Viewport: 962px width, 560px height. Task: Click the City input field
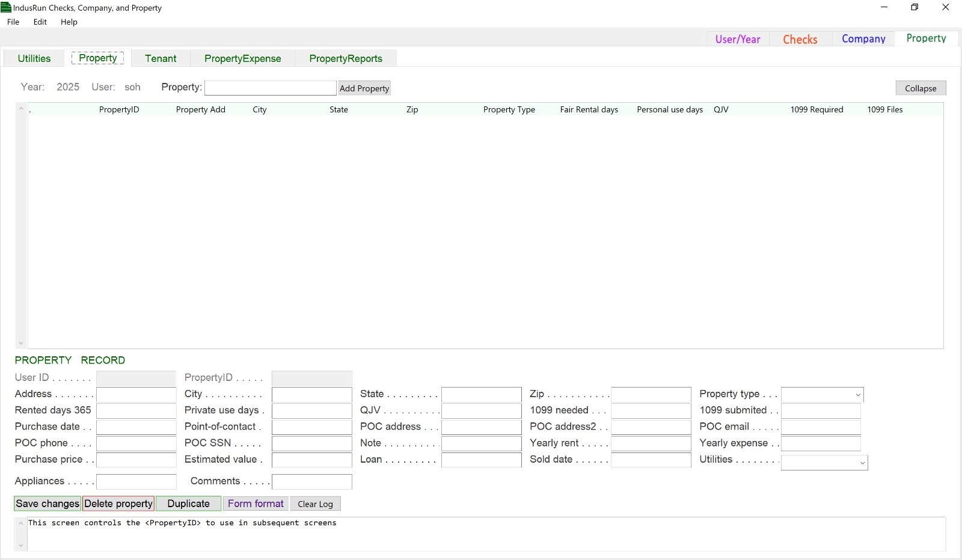click(312, 395)
